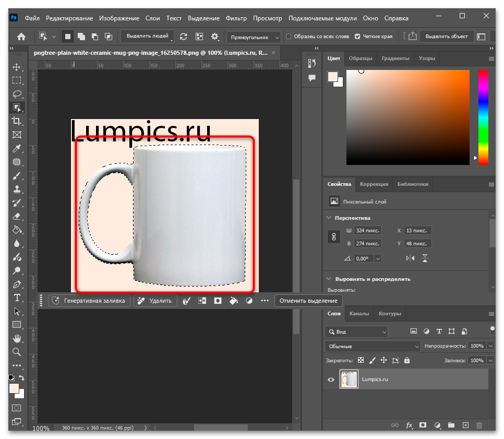
Task: Open the Непрозрачность opacity dropdown arrow
Action: pos(490,346)
